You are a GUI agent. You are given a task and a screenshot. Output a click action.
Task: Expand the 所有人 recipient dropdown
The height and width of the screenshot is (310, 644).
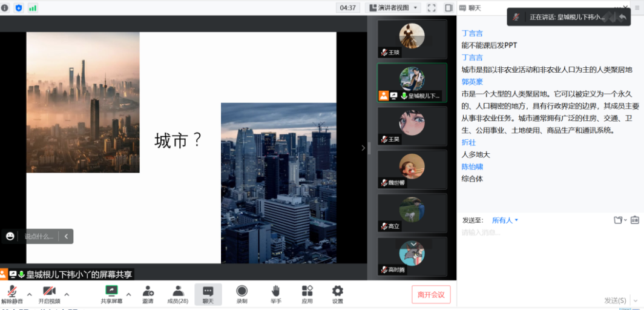pyautogui.click(x=505, y=220)
